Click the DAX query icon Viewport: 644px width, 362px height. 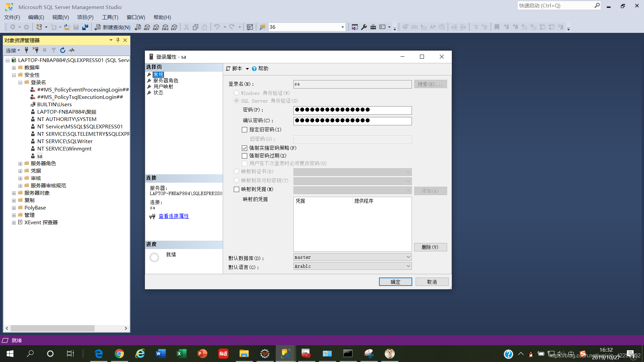(174, 27)
